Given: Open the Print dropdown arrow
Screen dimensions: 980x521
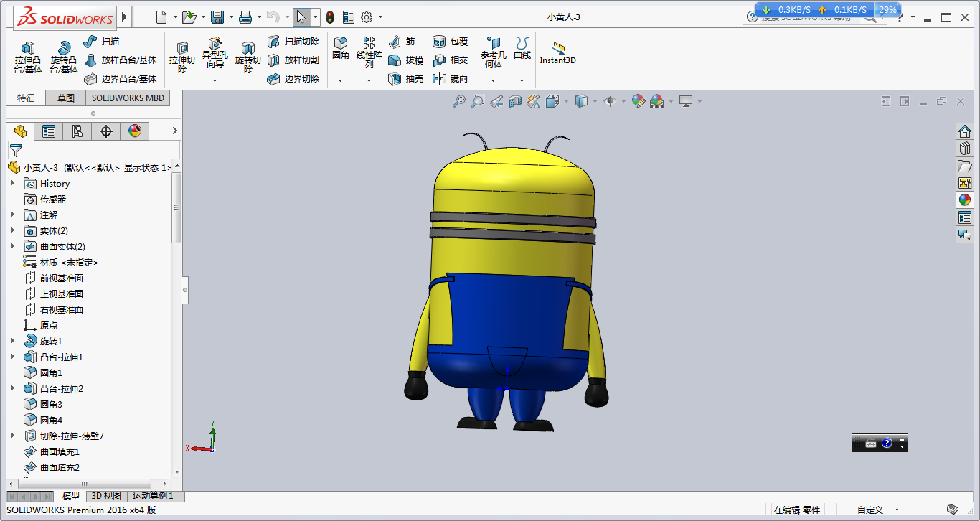Looking at the screenshot, I should point(258,17).
